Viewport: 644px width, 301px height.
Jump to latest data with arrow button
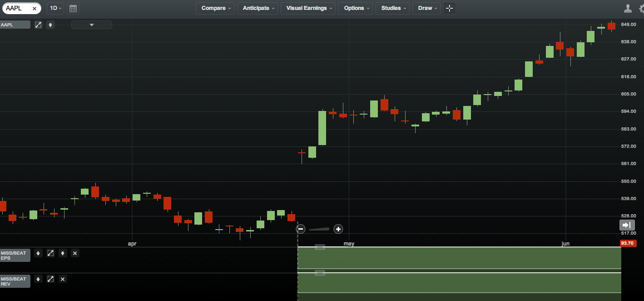(627, 225)
